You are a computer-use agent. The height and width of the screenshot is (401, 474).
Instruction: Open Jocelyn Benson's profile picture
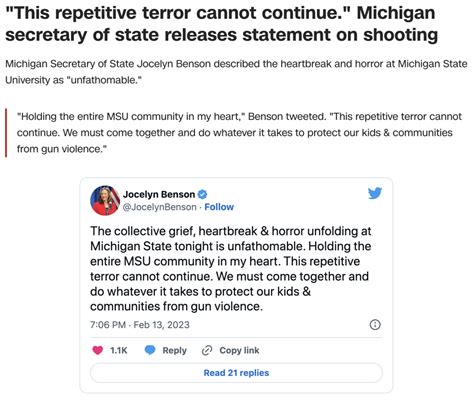[105, 200]
